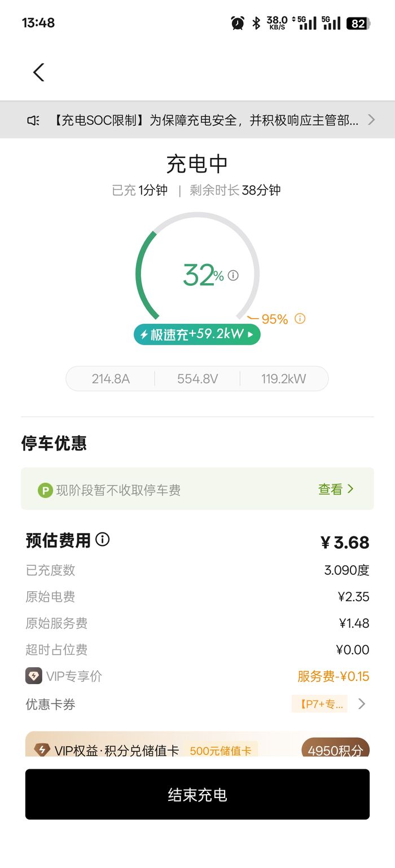Tap the alarm clock status bar icon

point(238,23)
